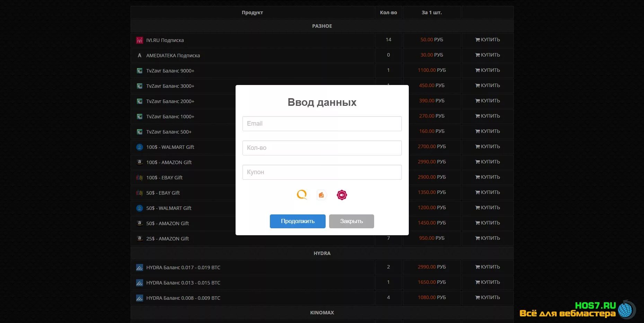Click КУПИТЬ for 100$ AMAZON Gift
The width and height of the screenshot is (644, 323).
(487, 162)
